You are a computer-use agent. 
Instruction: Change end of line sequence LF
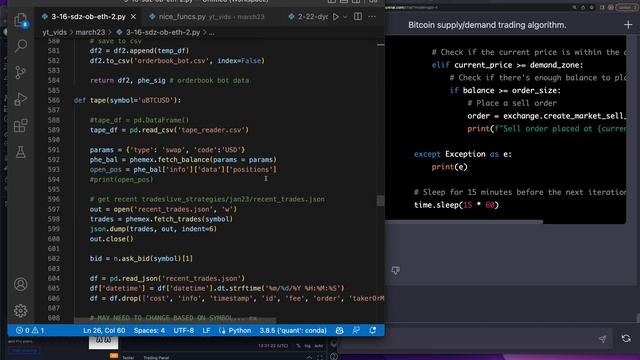pos(206,330)
